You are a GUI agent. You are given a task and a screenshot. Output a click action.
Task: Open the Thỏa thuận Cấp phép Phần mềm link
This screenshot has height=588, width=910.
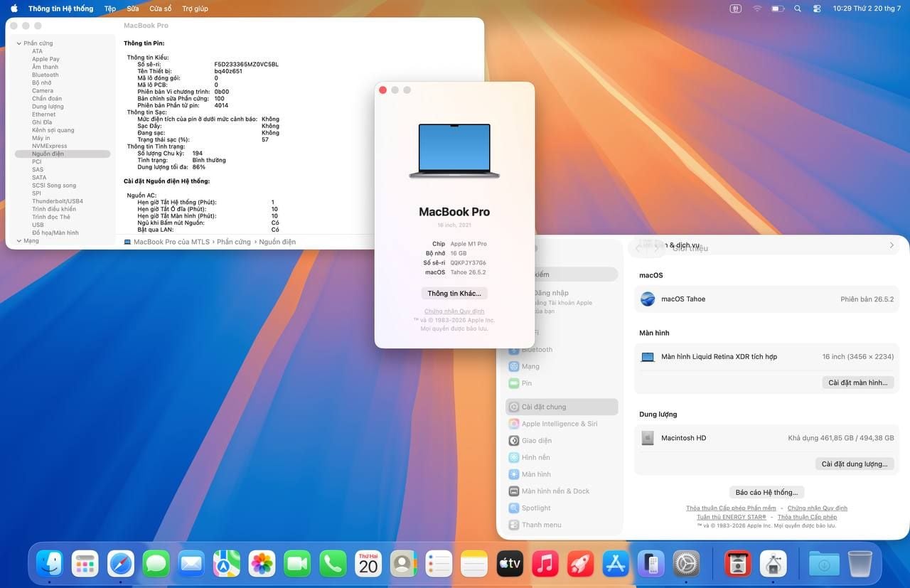click(x=731, y=508)
